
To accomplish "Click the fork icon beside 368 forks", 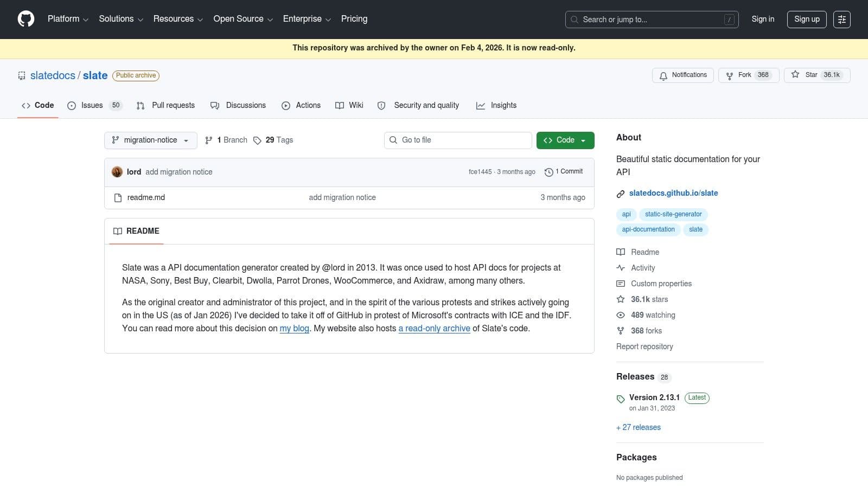I will click(621, 331).
